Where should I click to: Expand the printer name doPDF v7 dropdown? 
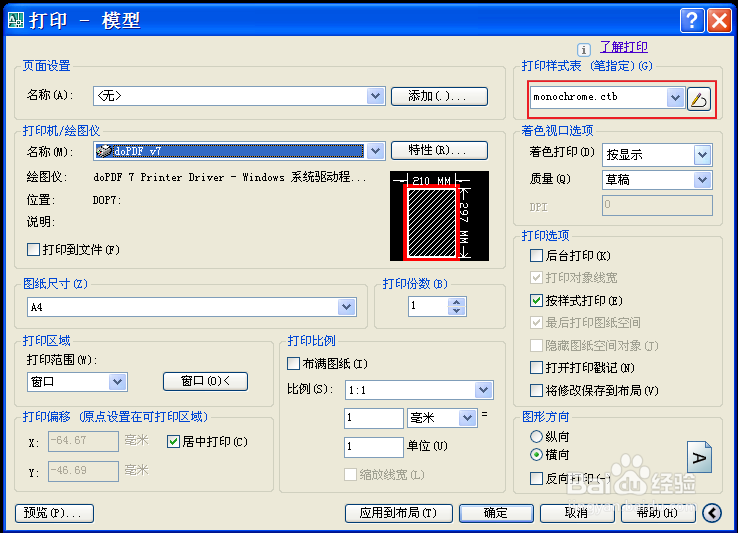375,151
